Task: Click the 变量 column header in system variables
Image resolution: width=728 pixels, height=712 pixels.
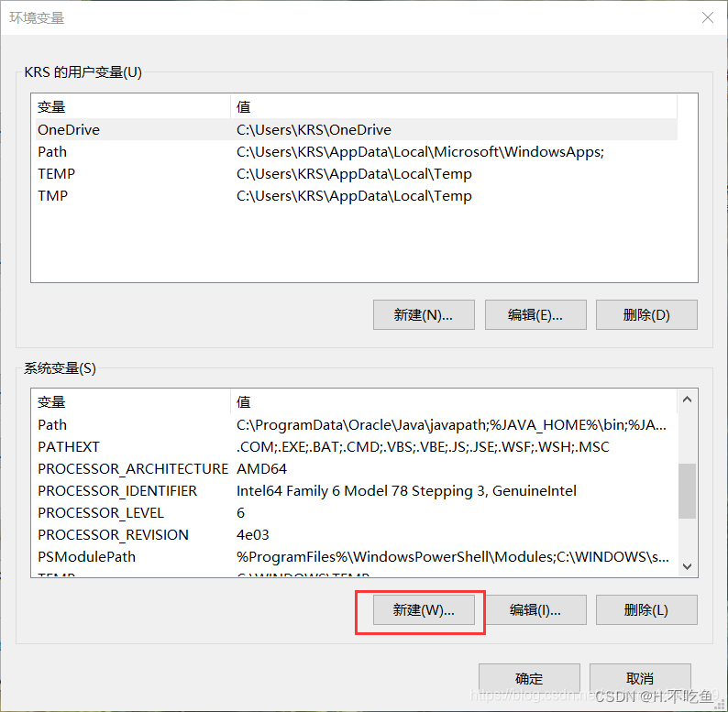Action: (x=131, y=401)
